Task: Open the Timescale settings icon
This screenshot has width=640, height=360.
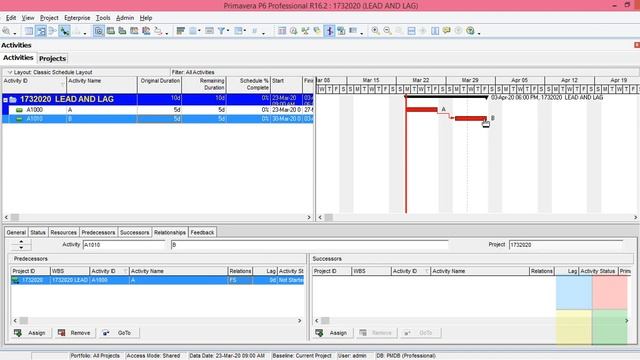Action: coord(209,31)
